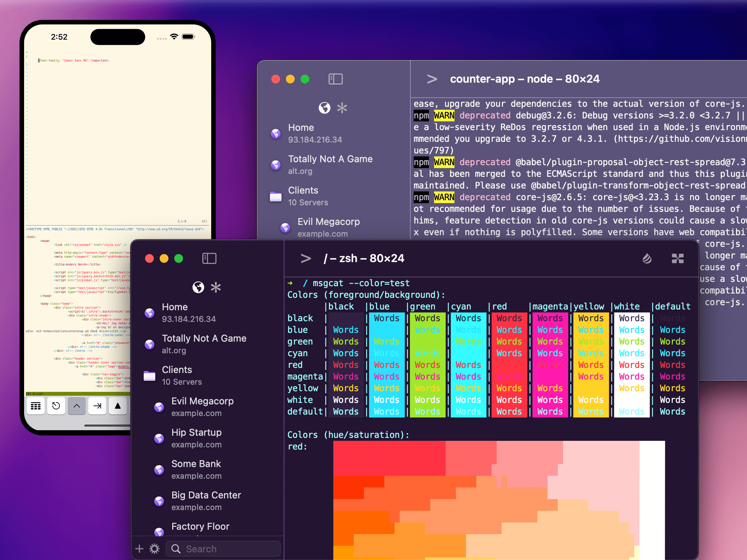Tap the history clock icon on phone

pyautogui.click(x=56, y=406)
